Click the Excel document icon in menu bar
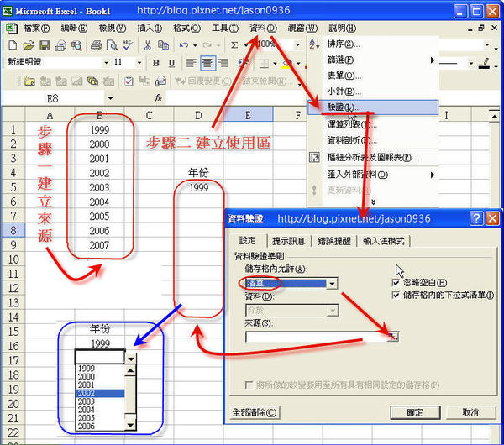The height and width of the screenshot is (445, 504). coord(11,29)
